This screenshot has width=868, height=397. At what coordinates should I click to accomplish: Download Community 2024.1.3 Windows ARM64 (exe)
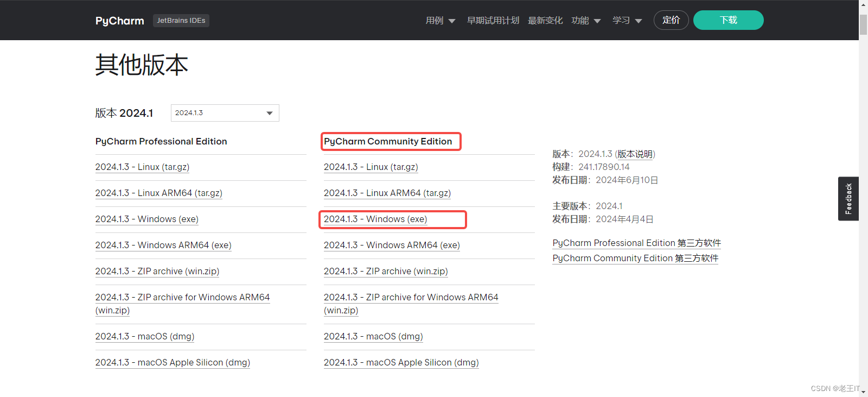pos(392,245)
